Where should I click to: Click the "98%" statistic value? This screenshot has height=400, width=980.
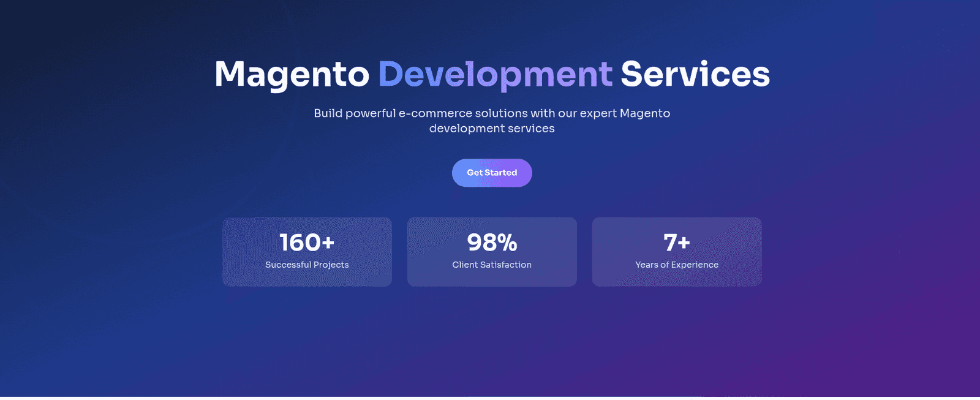click(492, 243)
